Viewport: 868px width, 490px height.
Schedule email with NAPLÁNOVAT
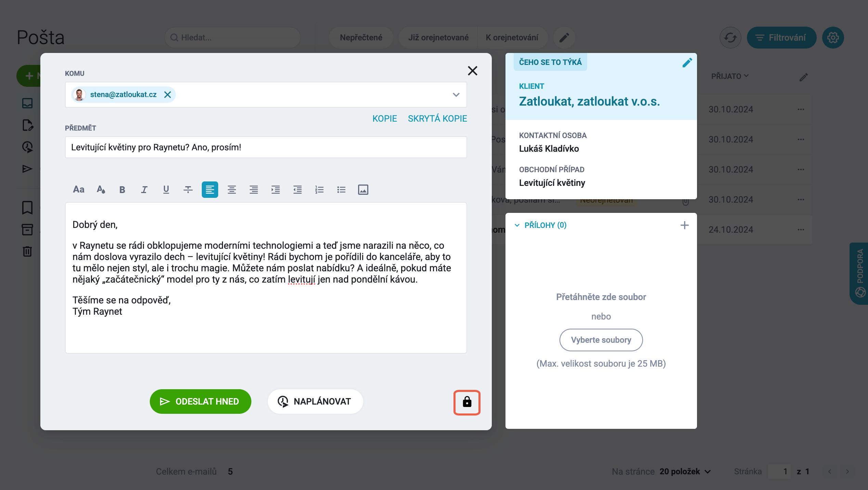[x=315, y=401]
